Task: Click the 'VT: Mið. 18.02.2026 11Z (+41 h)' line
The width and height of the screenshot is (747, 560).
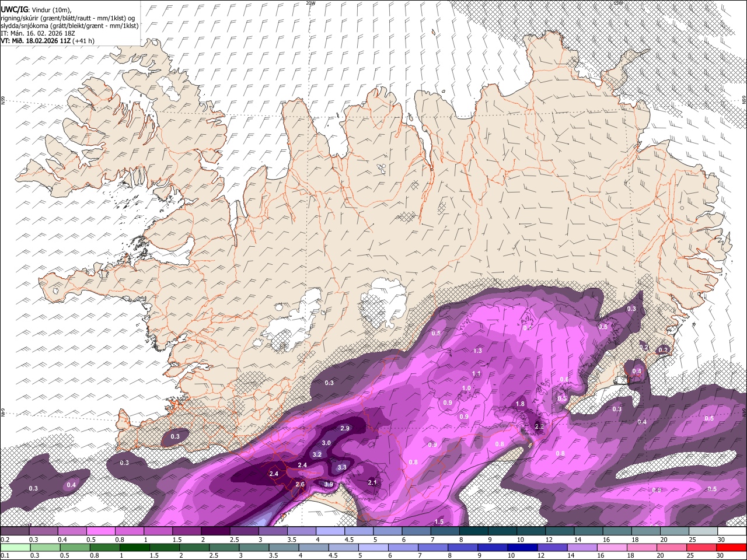Action: point(48,41)
